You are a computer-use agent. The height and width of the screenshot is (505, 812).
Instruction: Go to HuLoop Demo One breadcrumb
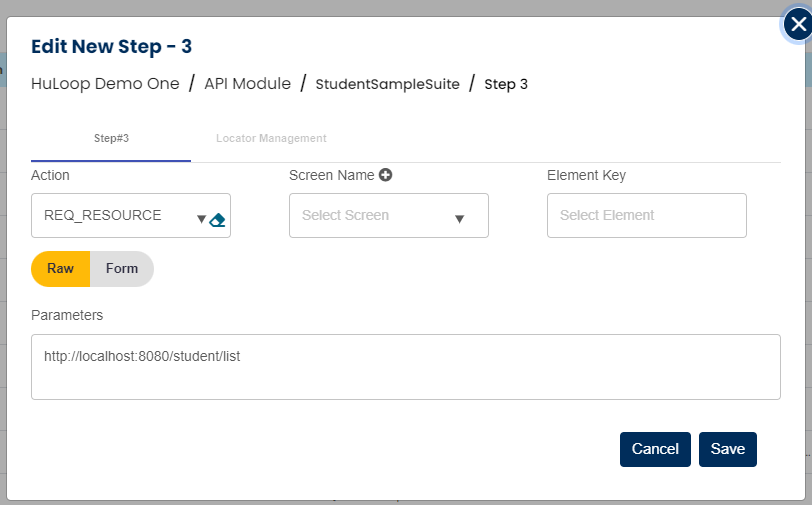105,84
